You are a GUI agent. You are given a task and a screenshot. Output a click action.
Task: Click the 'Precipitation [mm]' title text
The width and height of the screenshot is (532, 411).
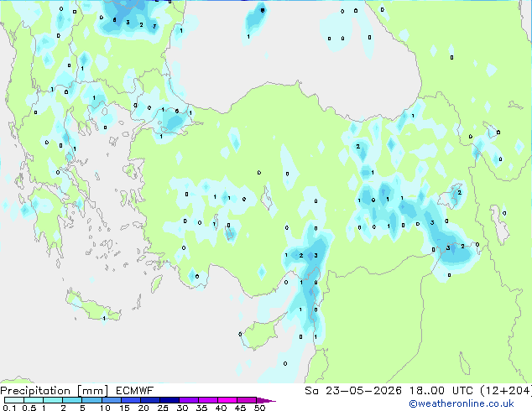coord(54,391)
